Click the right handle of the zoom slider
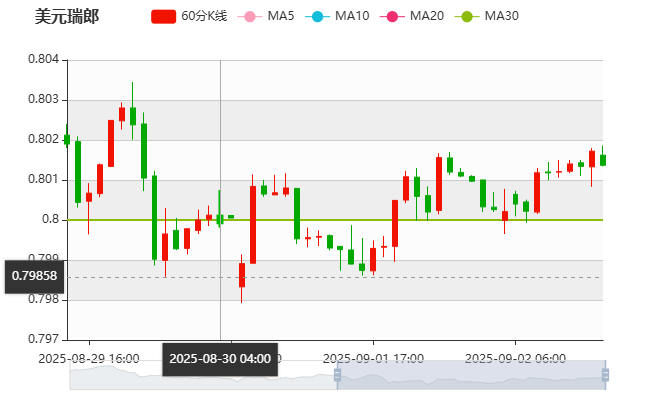Viewport: 670px width, 400px height. point(607,377)
